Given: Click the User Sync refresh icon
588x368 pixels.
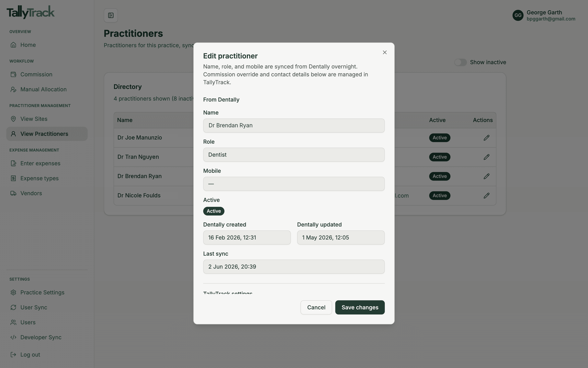Looking at the screenshot, I should (13, 307).
